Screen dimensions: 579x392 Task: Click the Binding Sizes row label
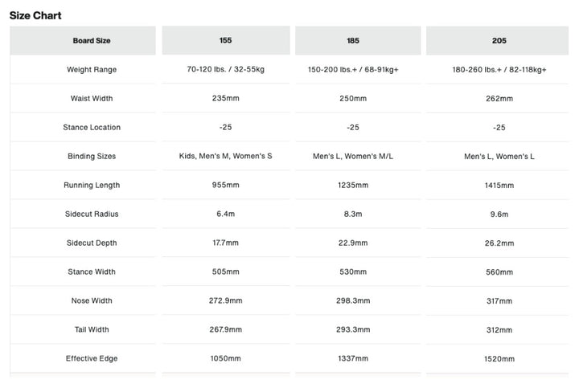click(92, 156)
